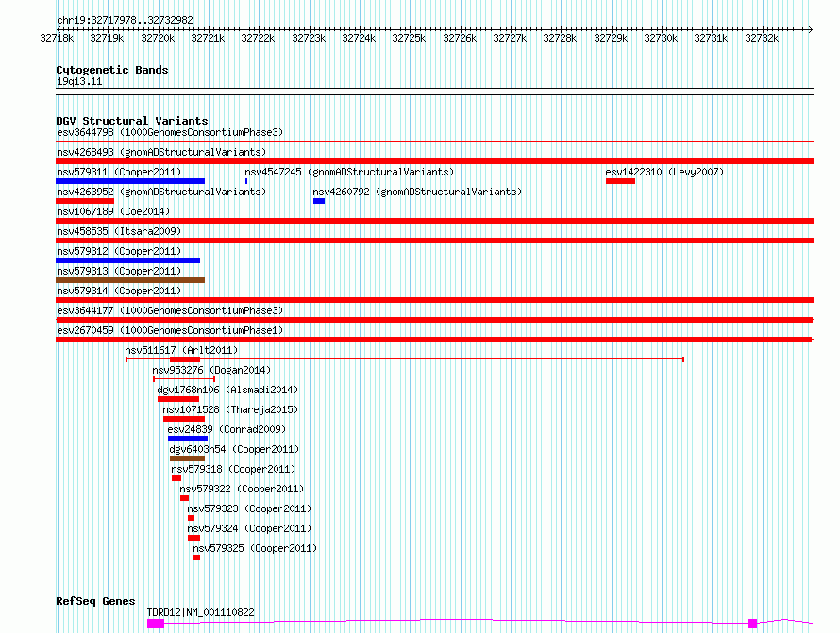Open nsv511617 (Arlt2011) variant

tap(181, 350)
